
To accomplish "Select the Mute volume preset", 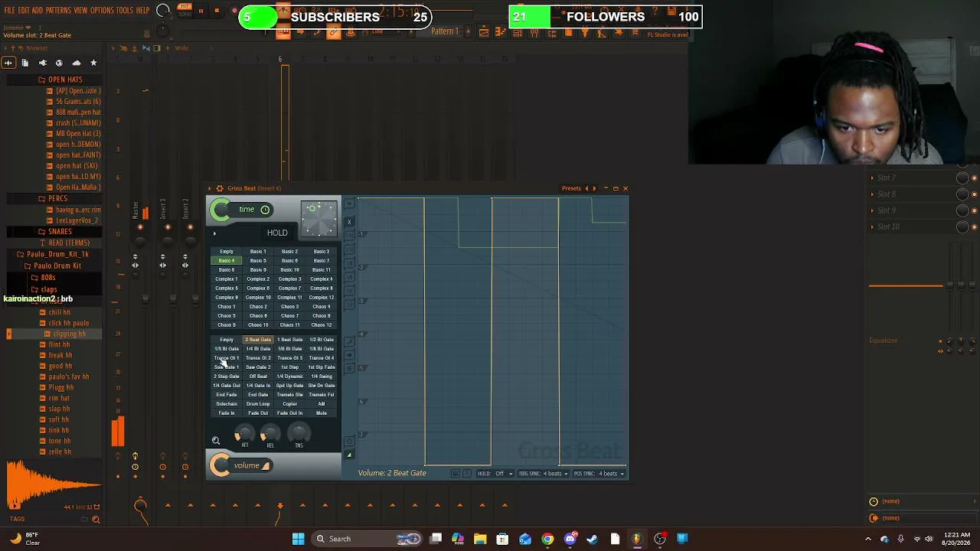I will [x=322, y=413].
